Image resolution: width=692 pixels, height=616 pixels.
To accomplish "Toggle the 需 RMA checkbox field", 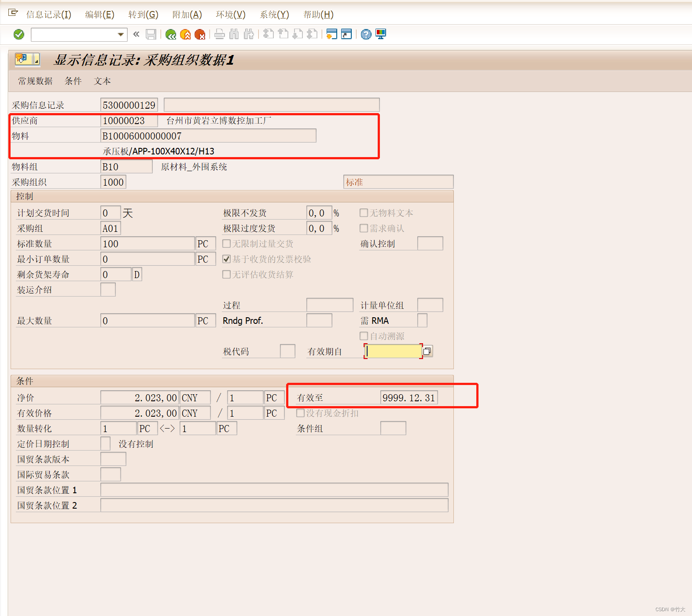I will (422, 320).
